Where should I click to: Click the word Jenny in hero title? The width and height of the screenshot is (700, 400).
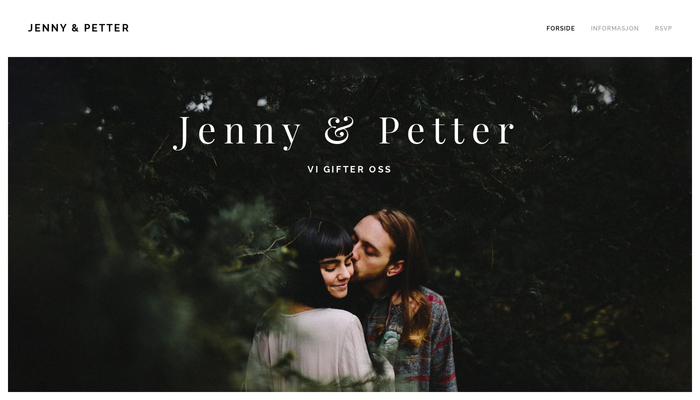[x=237, y=133]
